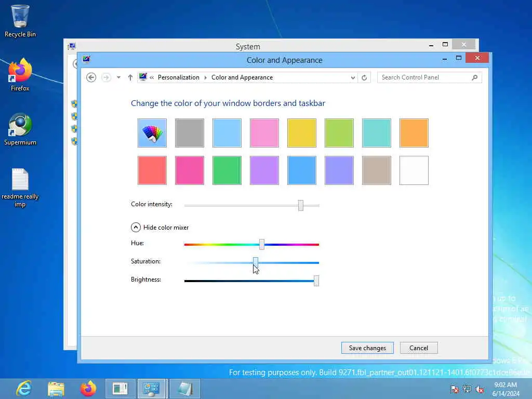Click the Color intensity slider handle

301,205
